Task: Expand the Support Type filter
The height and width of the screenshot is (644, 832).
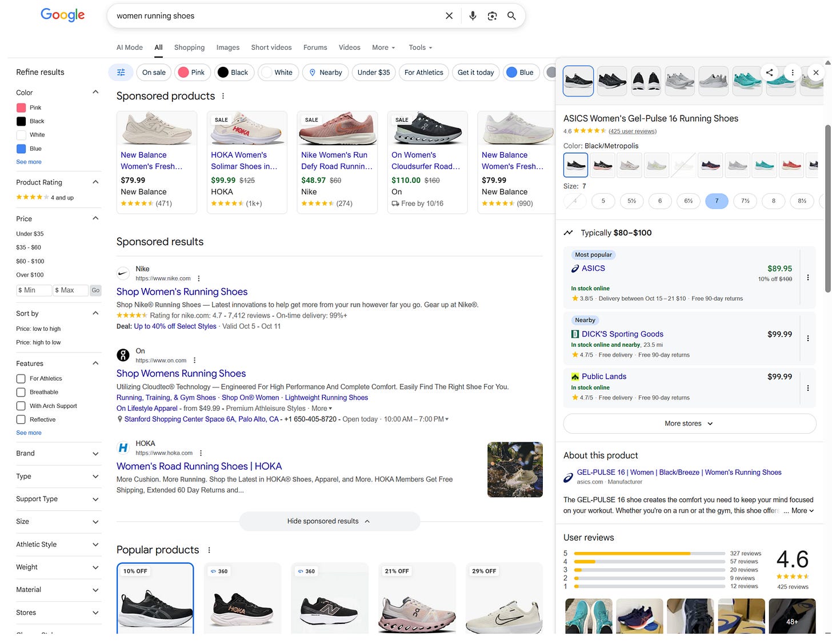Action: (58, 499)
